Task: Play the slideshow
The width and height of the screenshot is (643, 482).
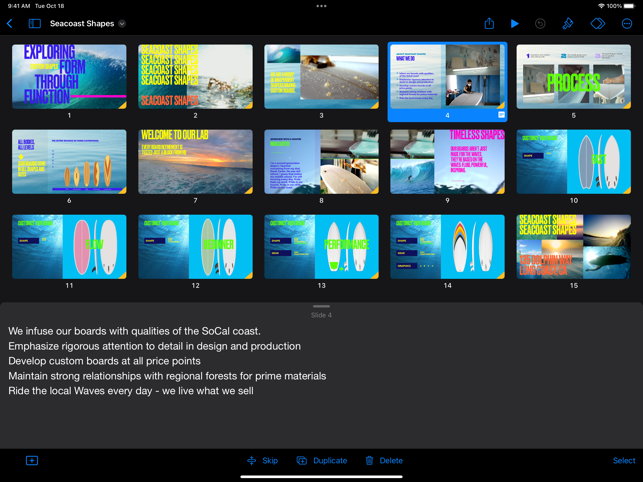Action: pyautogui.click(x=515, y=23)
